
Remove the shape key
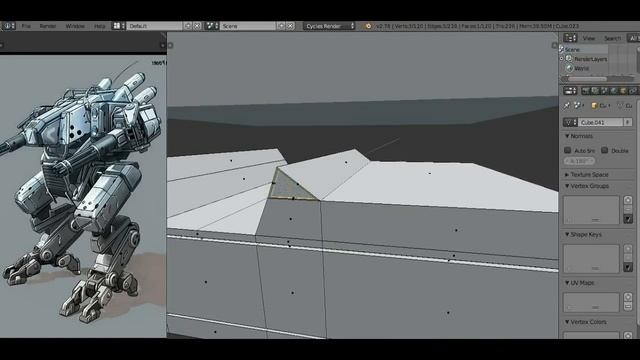click(628, 258)
